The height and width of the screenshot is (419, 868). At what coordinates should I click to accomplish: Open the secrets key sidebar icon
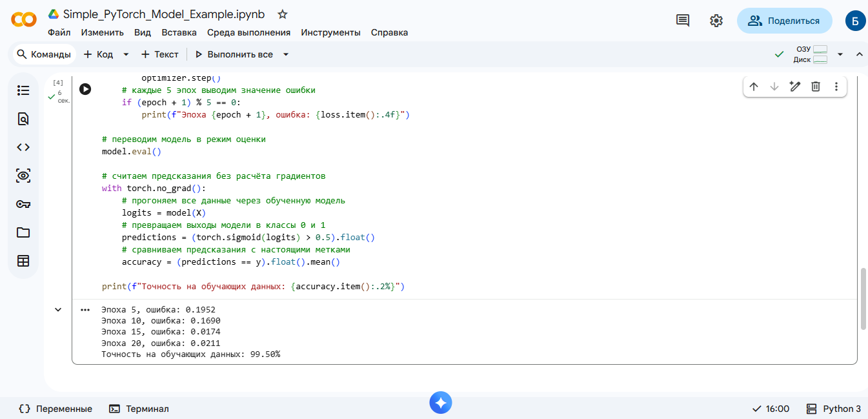(x=23, y=204)
